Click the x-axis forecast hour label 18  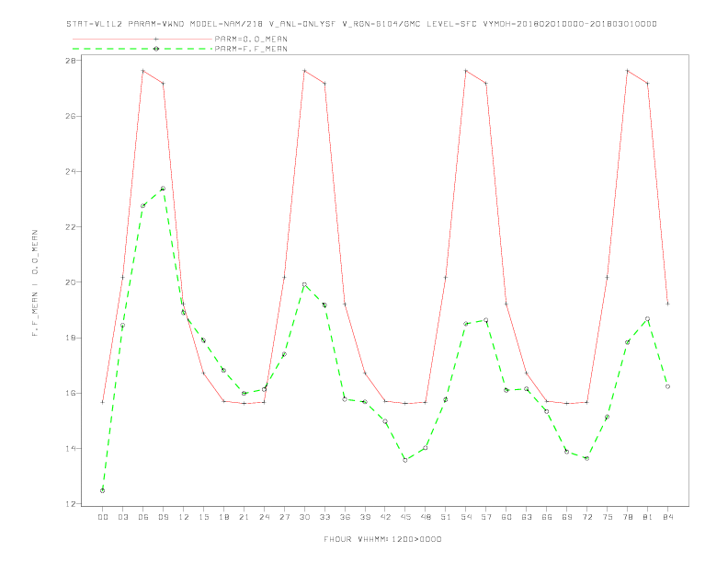tap(223, 517)
